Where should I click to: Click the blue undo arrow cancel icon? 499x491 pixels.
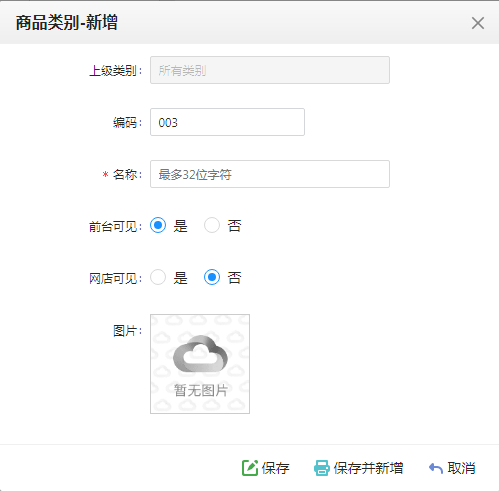click(435, 468)
